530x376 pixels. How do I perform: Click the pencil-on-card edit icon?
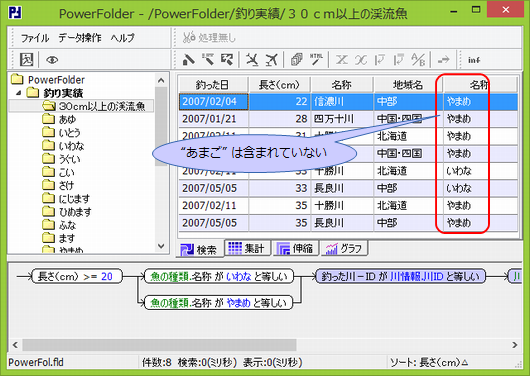[227, 60]
